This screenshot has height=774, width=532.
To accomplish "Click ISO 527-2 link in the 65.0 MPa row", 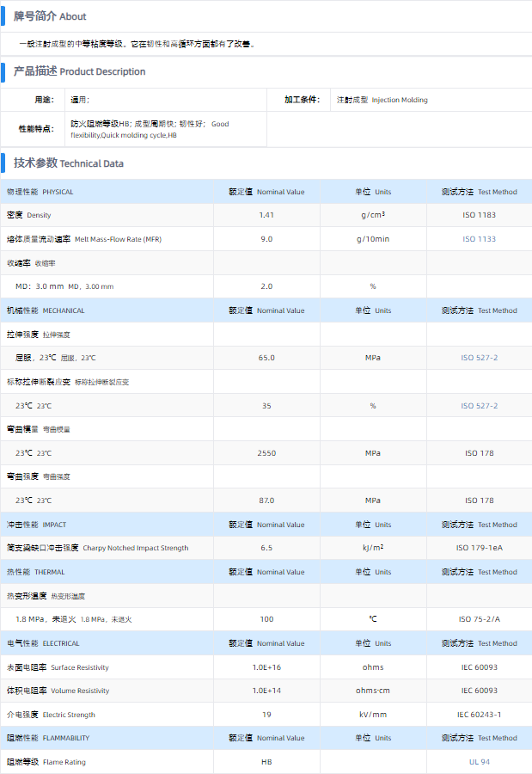I will (479, 358).
